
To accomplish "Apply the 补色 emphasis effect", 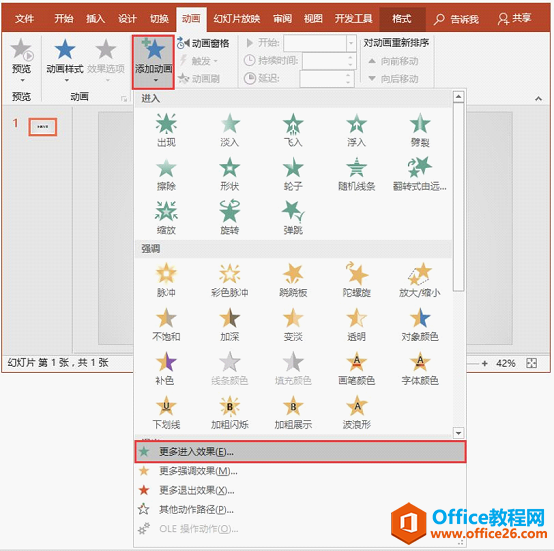I will [x=165, y=368].
